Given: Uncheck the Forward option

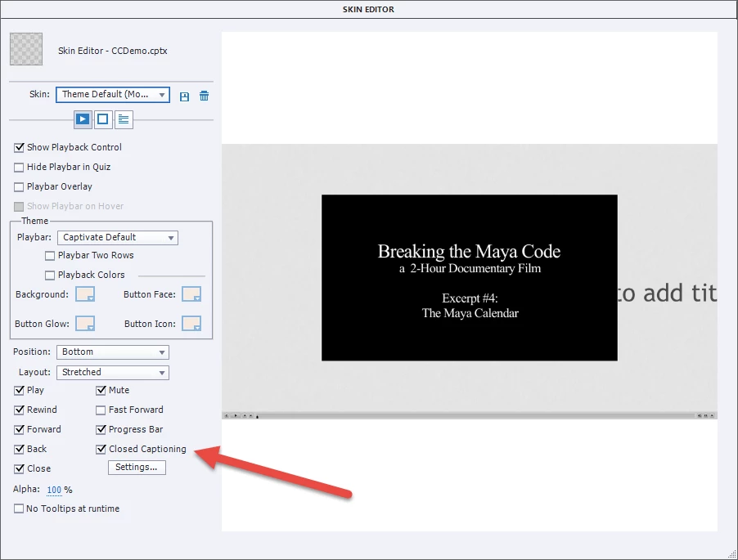Looking at the screenshot, I should (20, 430).
